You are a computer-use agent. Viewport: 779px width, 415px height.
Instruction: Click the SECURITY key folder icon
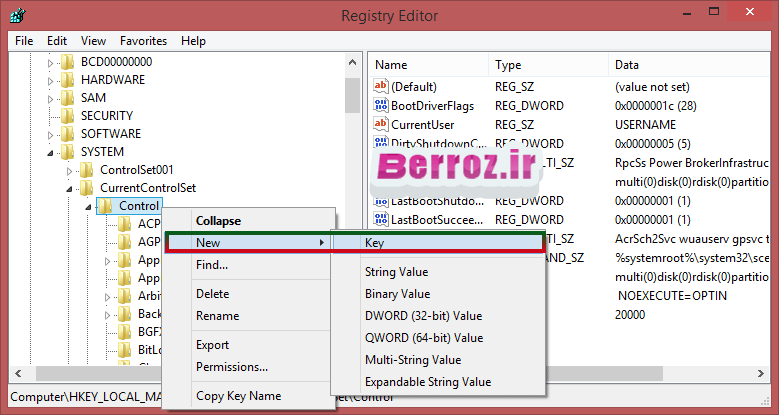(x=67, y=116)
